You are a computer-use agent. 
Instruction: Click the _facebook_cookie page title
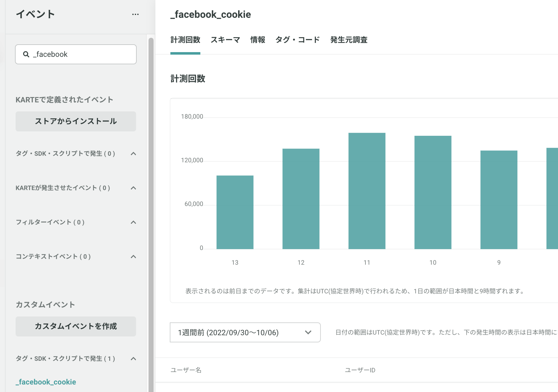tap(211, 14)
